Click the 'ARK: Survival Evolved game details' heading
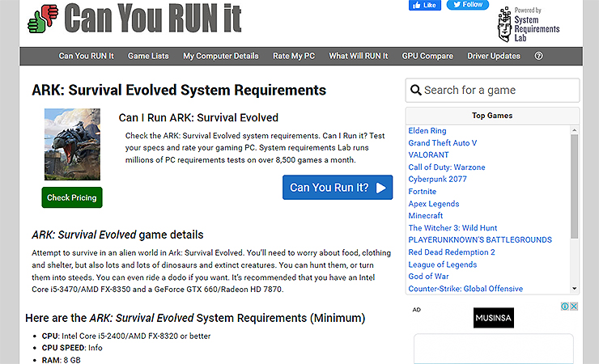This screenshot has height=364, width=599. click(117, 235)
